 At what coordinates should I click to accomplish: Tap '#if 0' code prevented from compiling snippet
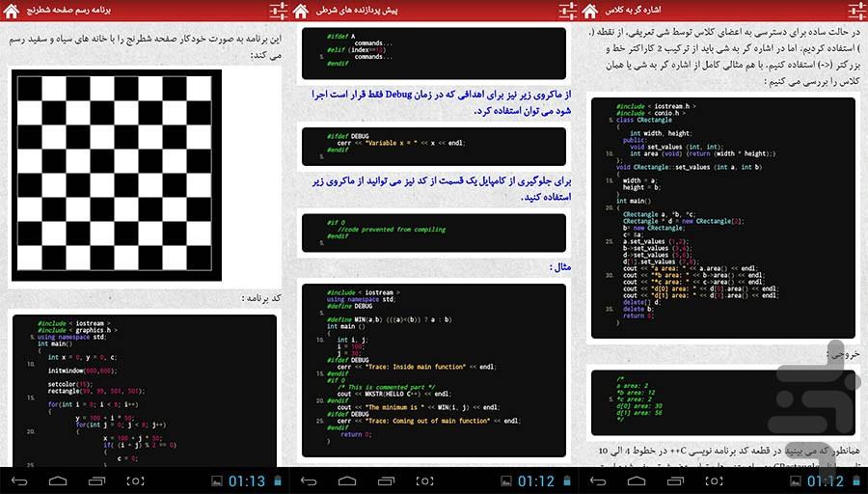click(434, 233)
